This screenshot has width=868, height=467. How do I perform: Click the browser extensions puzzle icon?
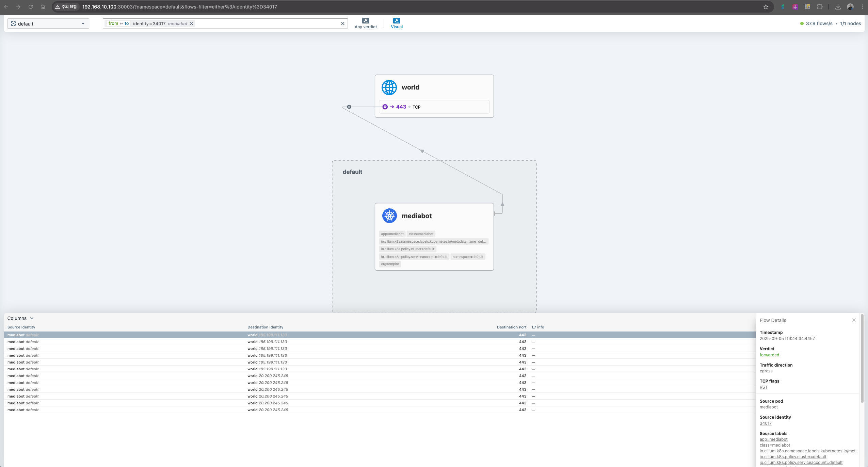pyautogui.click(x=820, y=7)
